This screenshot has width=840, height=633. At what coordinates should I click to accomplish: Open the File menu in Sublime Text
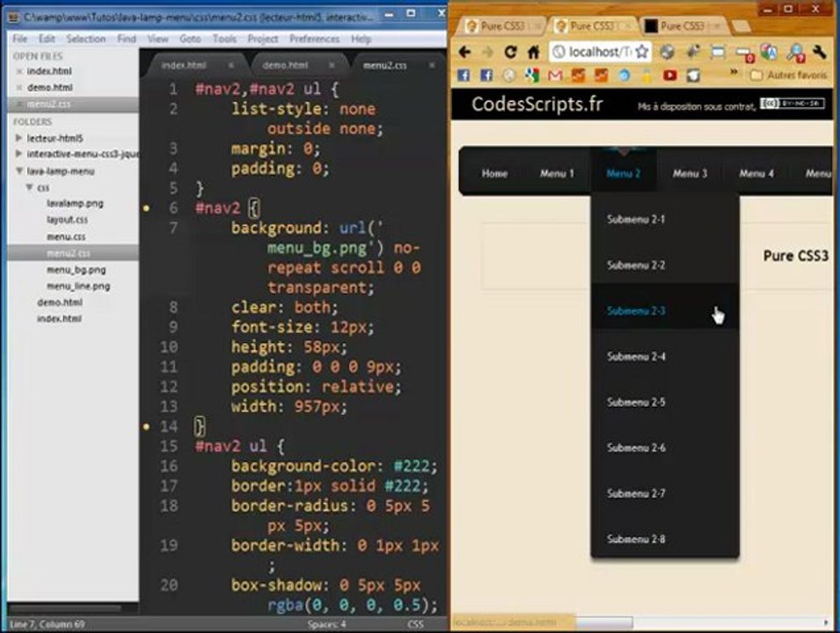[x=20, y=39]
